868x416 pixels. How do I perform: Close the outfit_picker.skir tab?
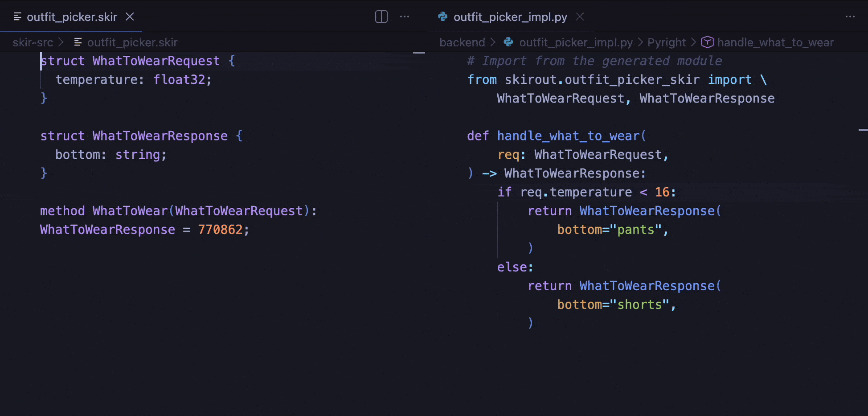point(129,16)
